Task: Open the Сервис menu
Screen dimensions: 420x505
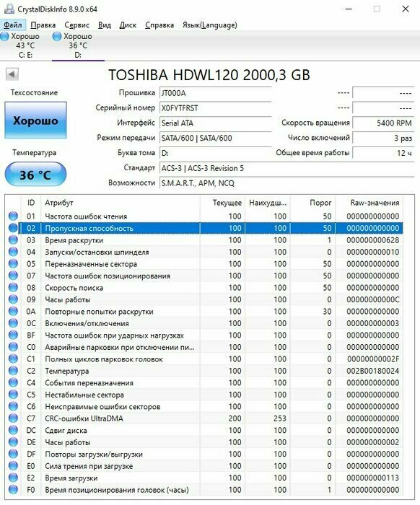Action: [76, 25]
